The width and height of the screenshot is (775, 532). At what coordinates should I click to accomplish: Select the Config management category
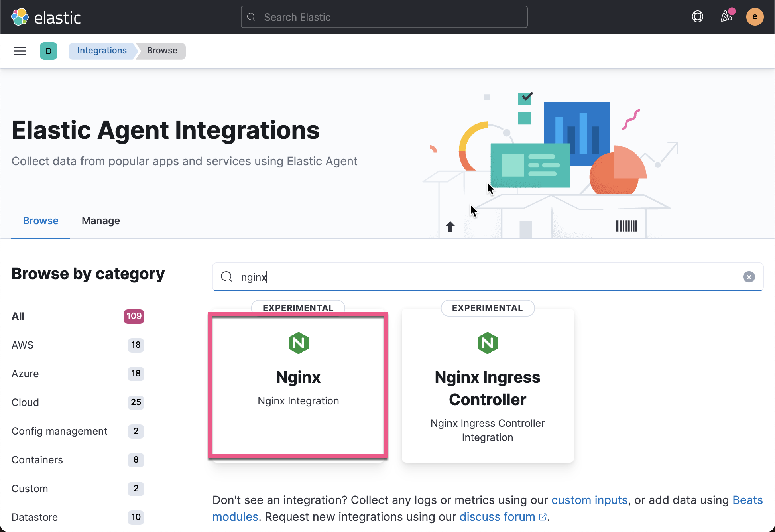point(59,431)
